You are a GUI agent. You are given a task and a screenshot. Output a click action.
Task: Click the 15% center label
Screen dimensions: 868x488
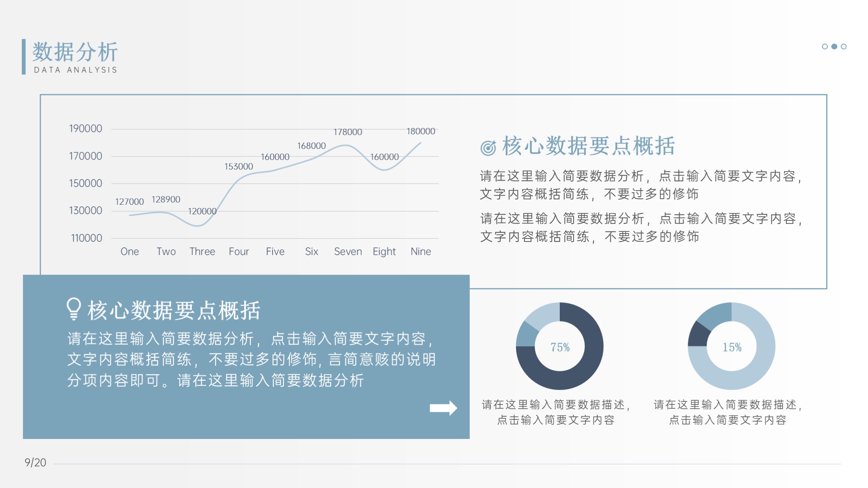(732, 347)
